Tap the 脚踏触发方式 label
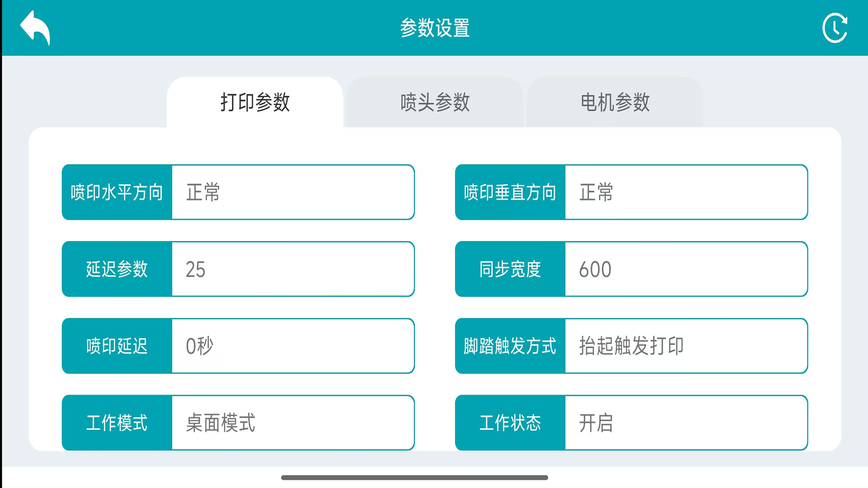The image size is (868, 488). [x=510, y=346]
